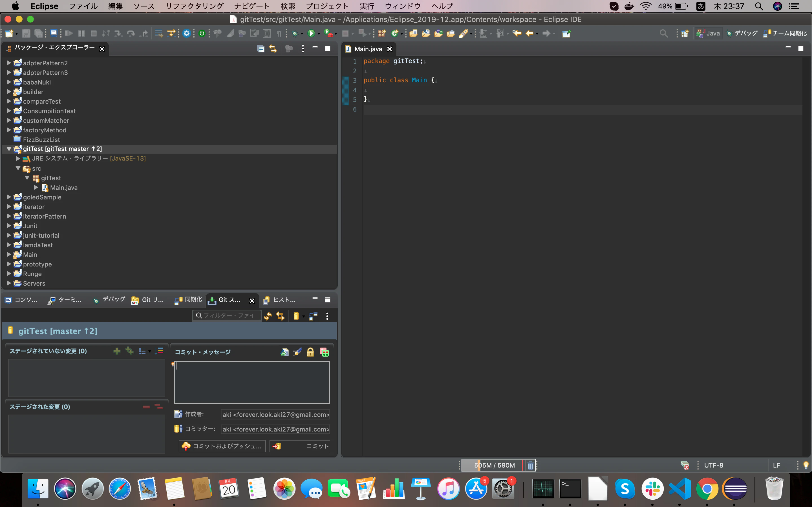Image resolution: width=812 pixels, height=507 pixels.
Task: Focus the commit message text area
Action: [252, 382]
